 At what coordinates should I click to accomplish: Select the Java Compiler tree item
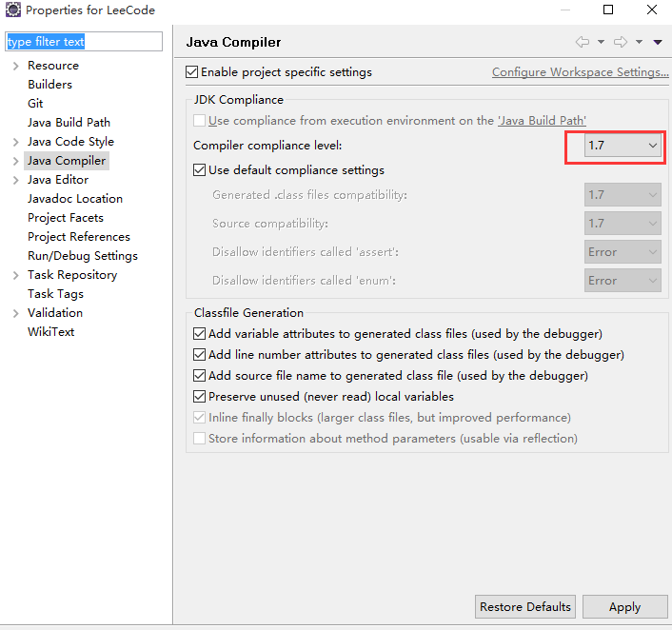(x=67, y=161)
